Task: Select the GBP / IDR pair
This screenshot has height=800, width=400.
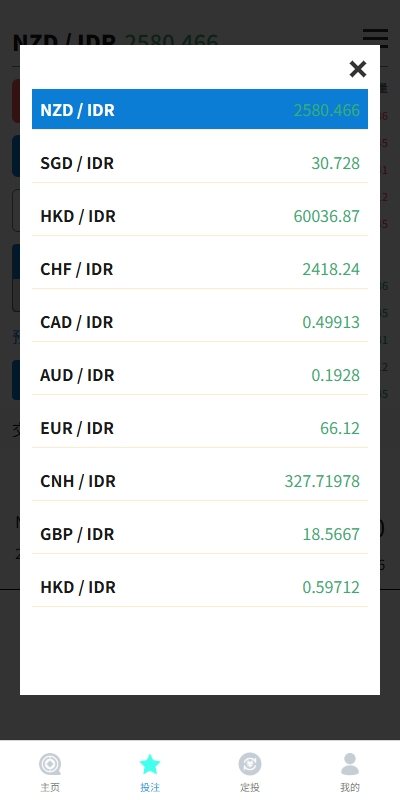Action: point(200,534)
